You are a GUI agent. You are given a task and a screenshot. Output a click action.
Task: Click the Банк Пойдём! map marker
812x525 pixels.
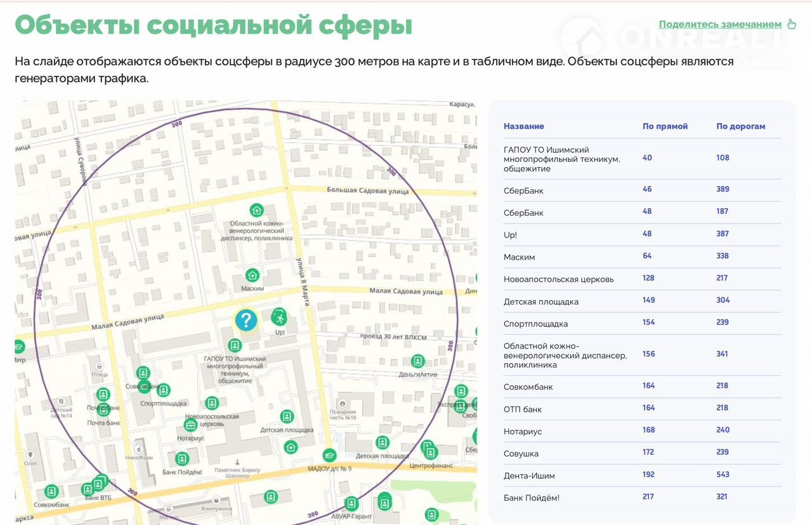click(x=182, y=458)
